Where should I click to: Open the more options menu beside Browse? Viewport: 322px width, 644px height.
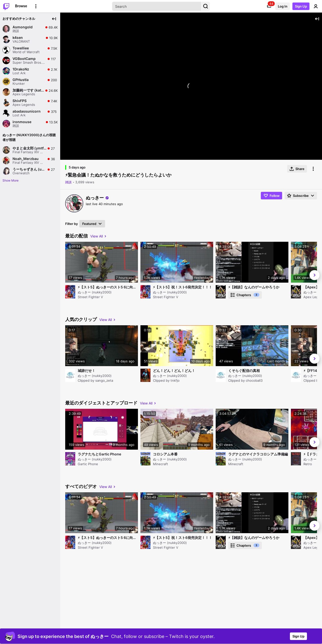coord(36,6)
